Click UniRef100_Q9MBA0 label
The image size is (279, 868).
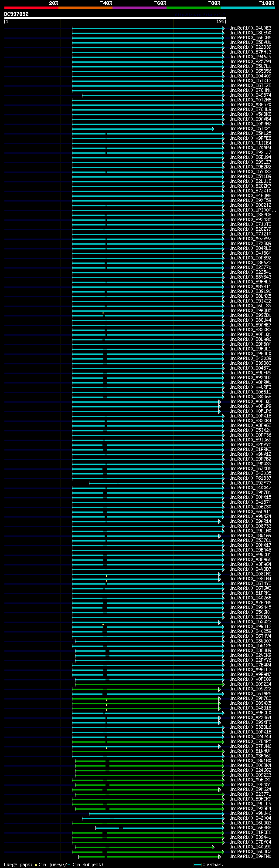(x=250, y=344)
